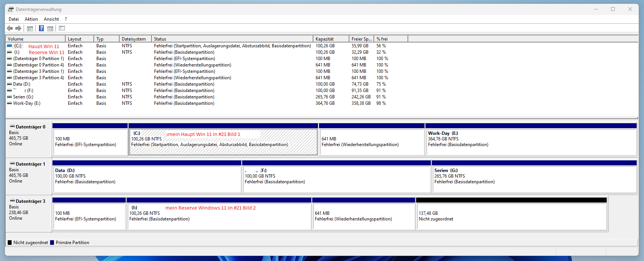
Task: Click the Datenträgerverwaltung title bar app icon
Action: click(11, 9)
